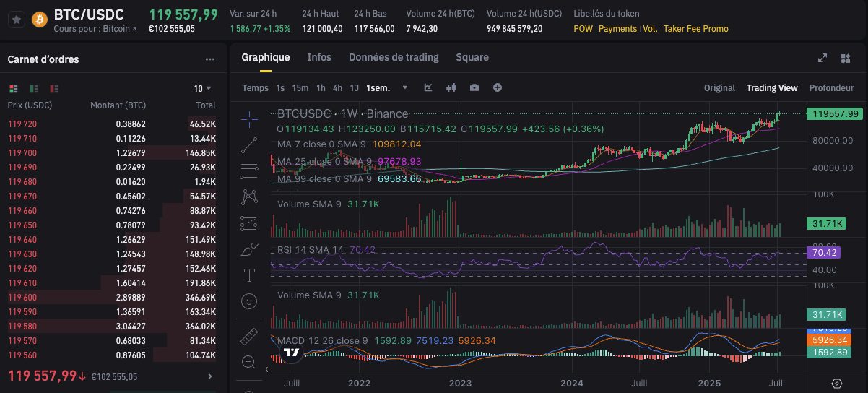This screenshot has height=393, width=868.
Task: Select the pattern drawing tool
Action: (x=249, y=196)
